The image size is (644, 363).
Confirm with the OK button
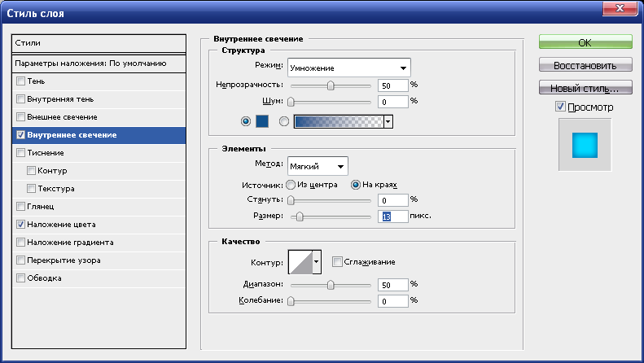coord(585,42)
